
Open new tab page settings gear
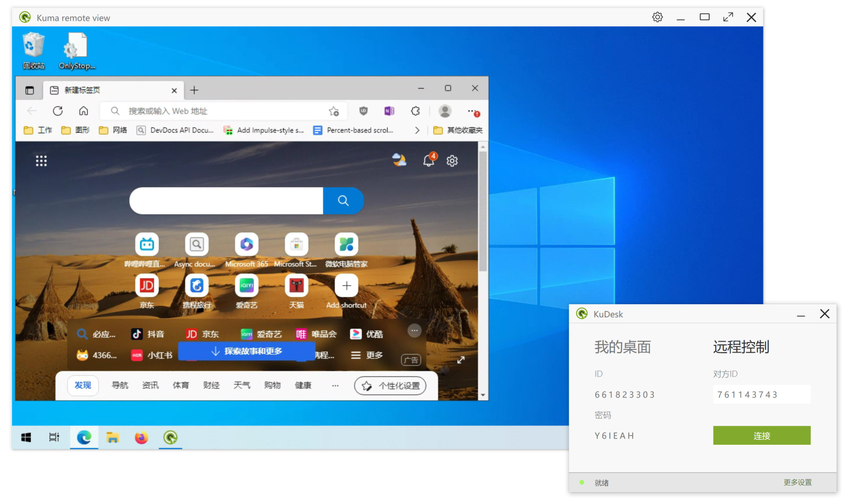click(x=452, y=161)
